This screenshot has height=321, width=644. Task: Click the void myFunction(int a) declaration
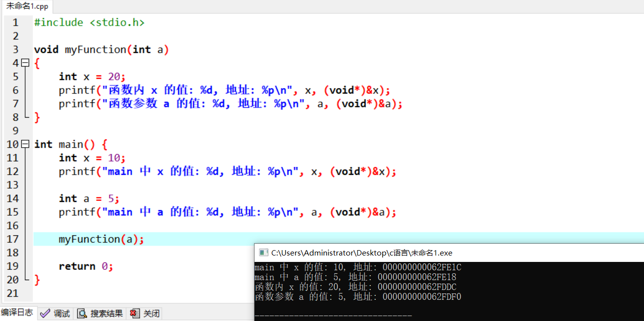[101, 50]
